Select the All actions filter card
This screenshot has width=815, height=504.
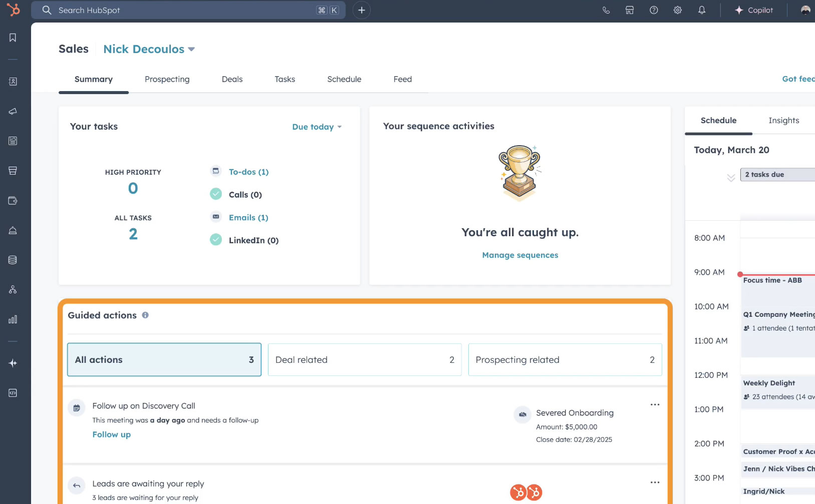tap(164, 359)
